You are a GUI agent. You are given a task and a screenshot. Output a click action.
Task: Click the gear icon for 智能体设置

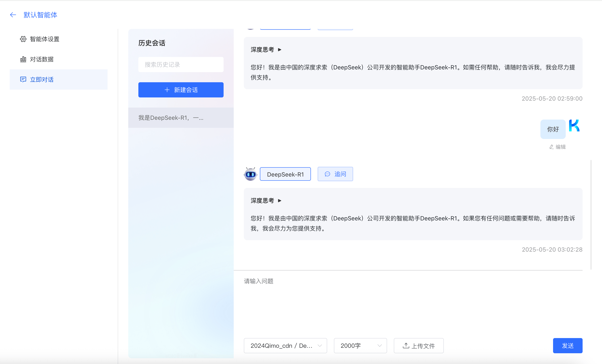(23, 39)
